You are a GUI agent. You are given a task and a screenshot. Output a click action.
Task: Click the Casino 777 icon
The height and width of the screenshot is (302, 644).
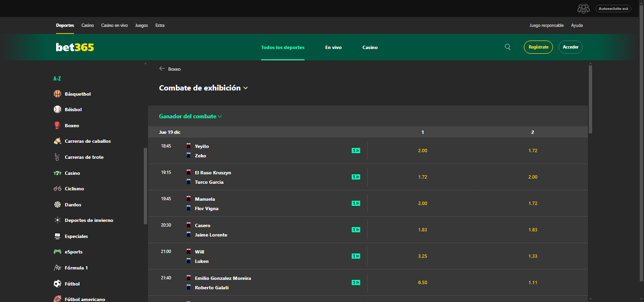pos(58,173)
